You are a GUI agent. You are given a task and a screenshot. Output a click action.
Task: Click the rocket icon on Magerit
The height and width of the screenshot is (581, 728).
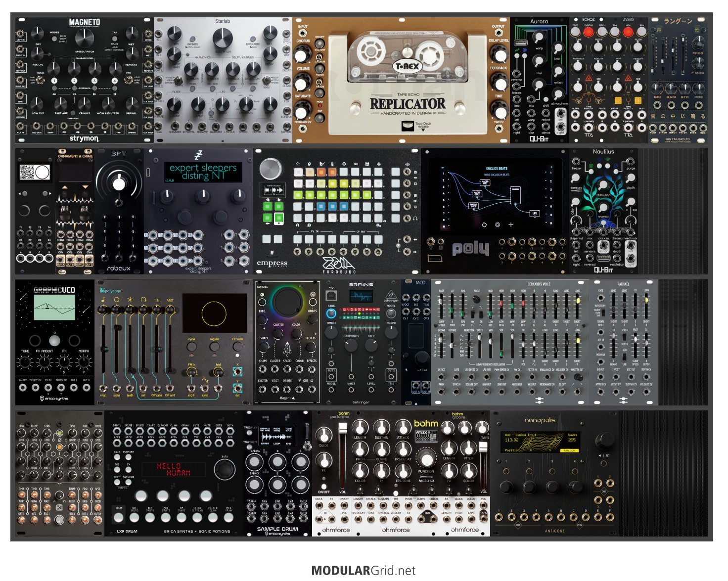click(287, 350)
